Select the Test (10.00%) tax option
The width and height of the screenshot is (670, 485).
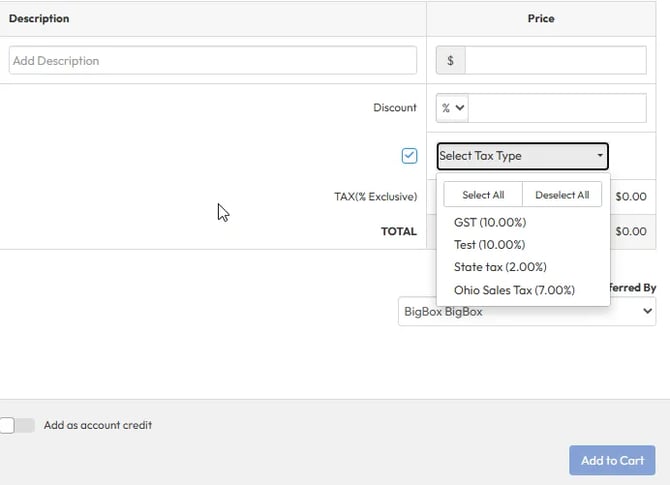coord(489,245)
